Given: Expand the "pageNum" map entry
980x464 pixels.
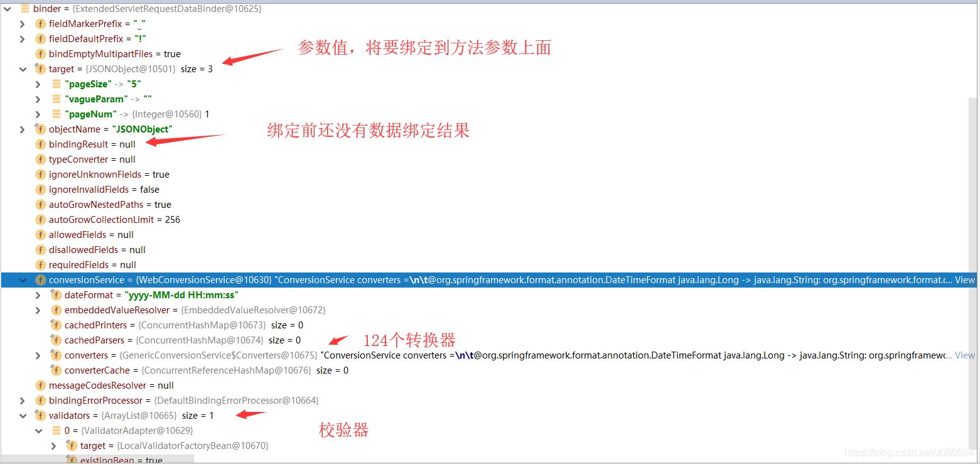Looking at the screenshot, I should point(38,114).
